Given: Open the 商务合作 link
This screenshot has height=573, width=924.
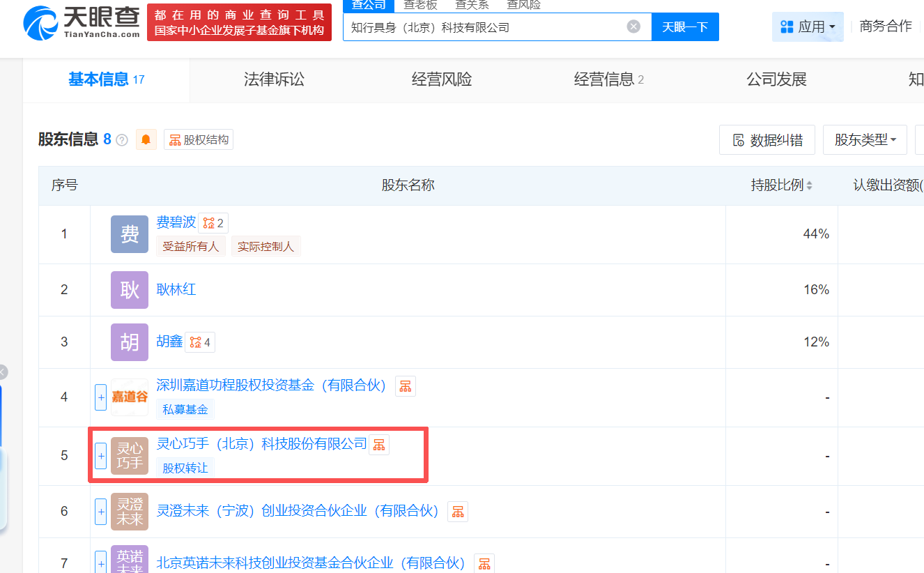Looking at the screenshot, I should [886, 26].
